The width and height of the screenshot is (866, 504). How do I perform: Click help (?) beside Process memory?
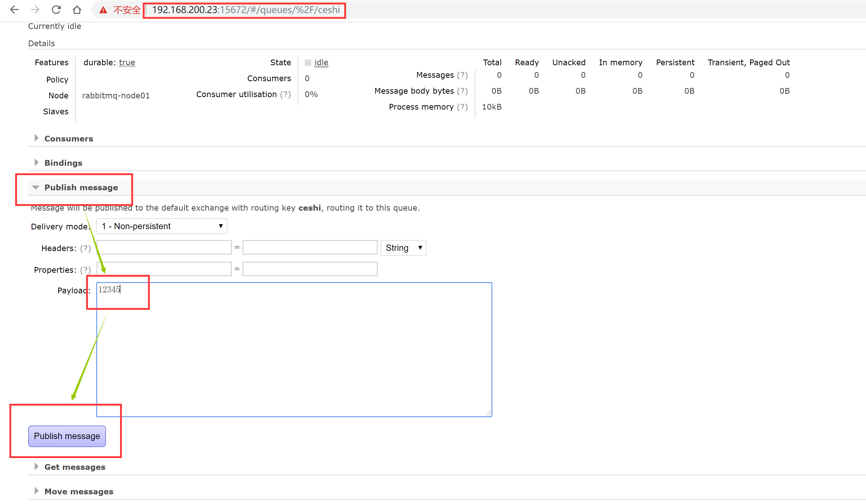462,107
